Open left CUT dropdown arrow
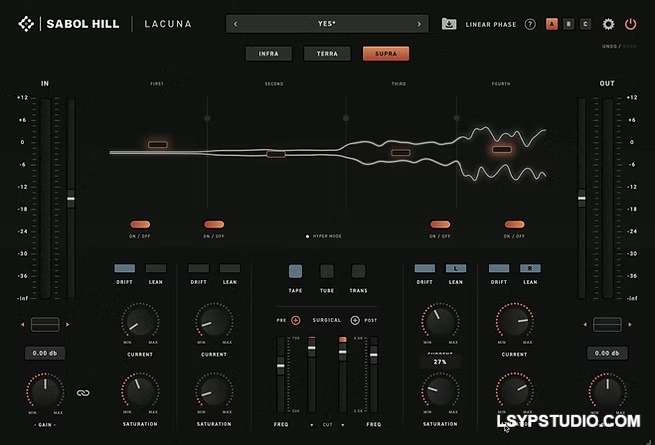The height and width of the screenshot is (445, 655). tap(312, 425)
